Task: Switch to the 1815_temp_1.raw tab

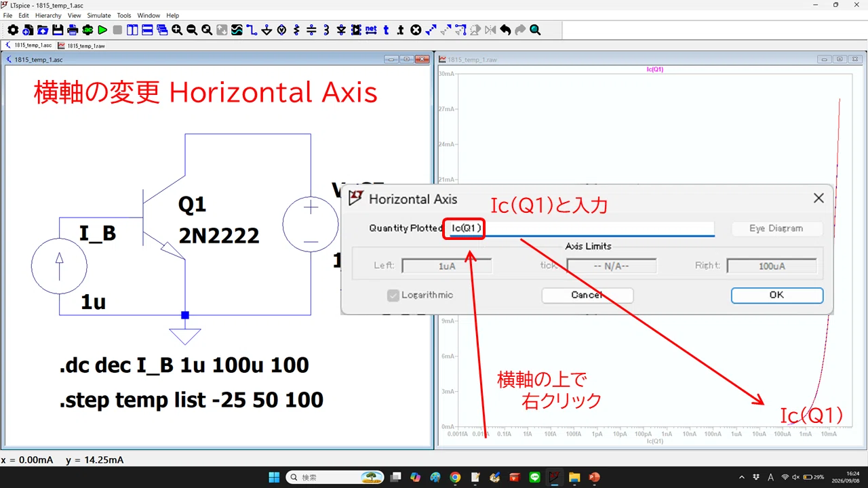Action: (x=81, y=45)
